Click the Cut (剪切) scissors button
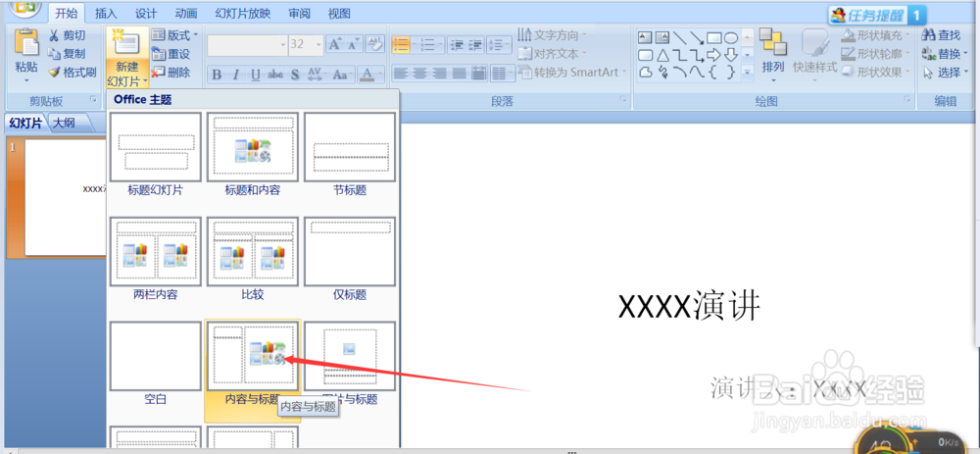The width and height of the screenshot is (980, 454). [x=67, y=35]
